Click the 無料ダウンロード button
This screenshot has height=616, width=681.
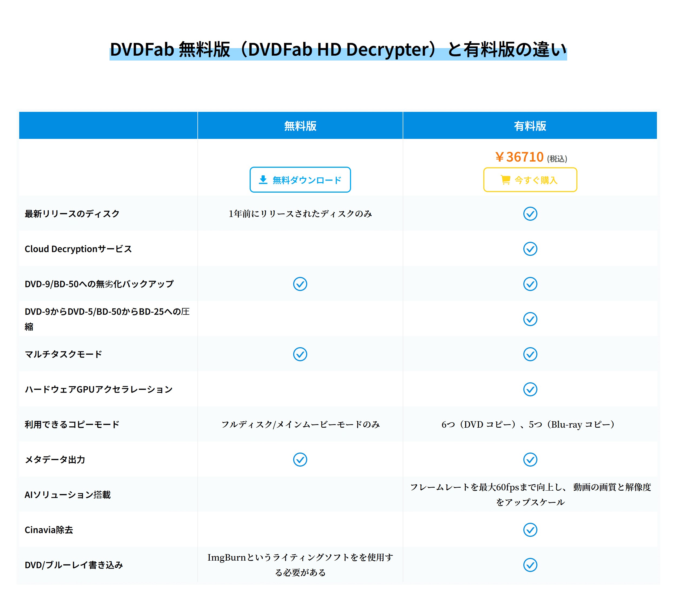coord(300,180)
